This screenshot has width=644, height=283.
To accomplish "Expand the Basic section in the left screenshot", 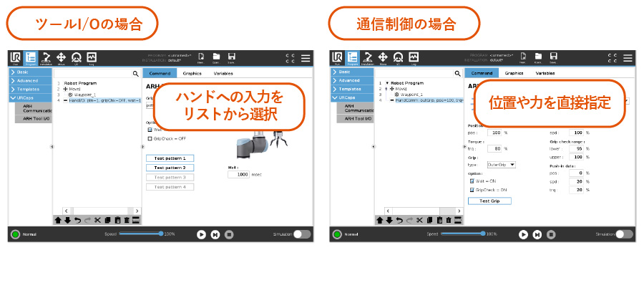I will pyautogui.click(x=31, y=72).
